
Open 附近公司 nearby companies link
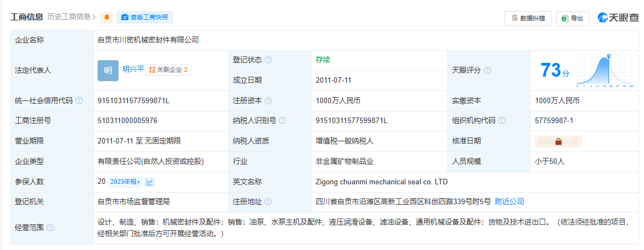[509, 201]
